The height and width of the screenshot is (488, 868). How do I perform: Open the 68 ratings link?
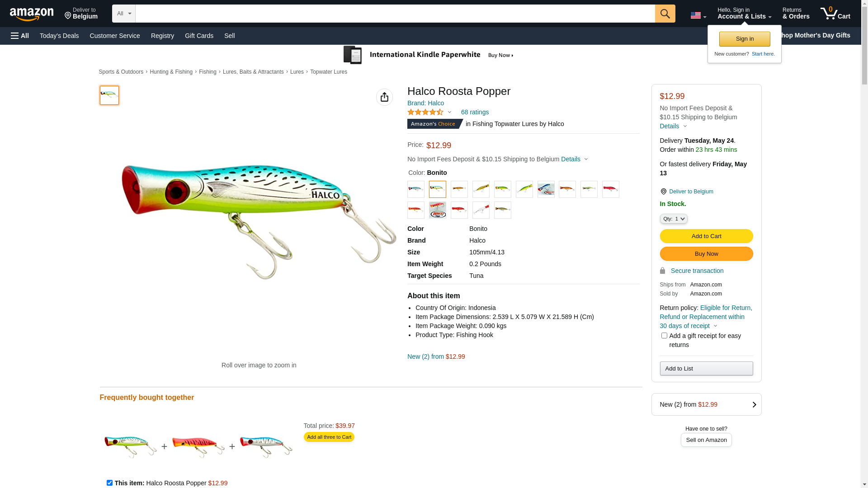pyautogui.click(x=475, y=112)
